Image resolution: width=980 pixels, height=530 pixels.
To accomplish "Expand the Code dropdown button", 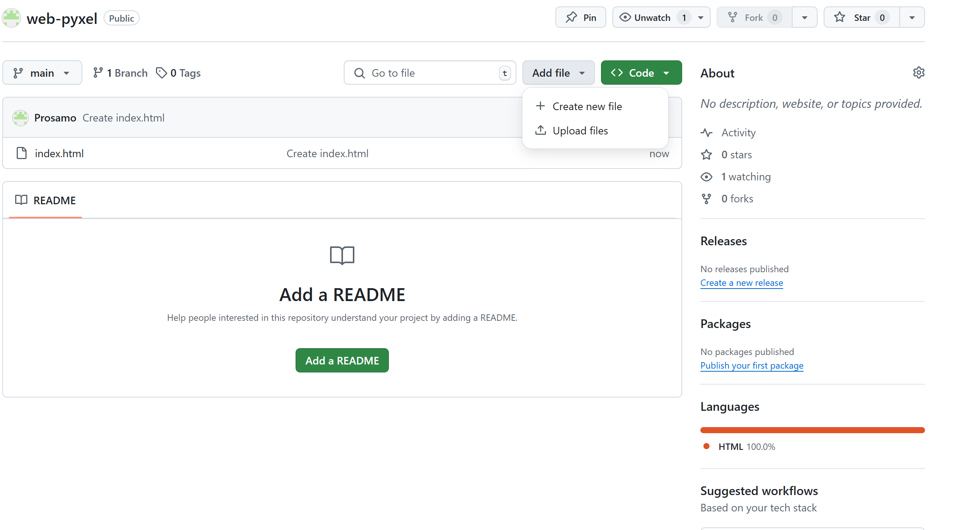I will pyautogui.click(x=641, y=73).
